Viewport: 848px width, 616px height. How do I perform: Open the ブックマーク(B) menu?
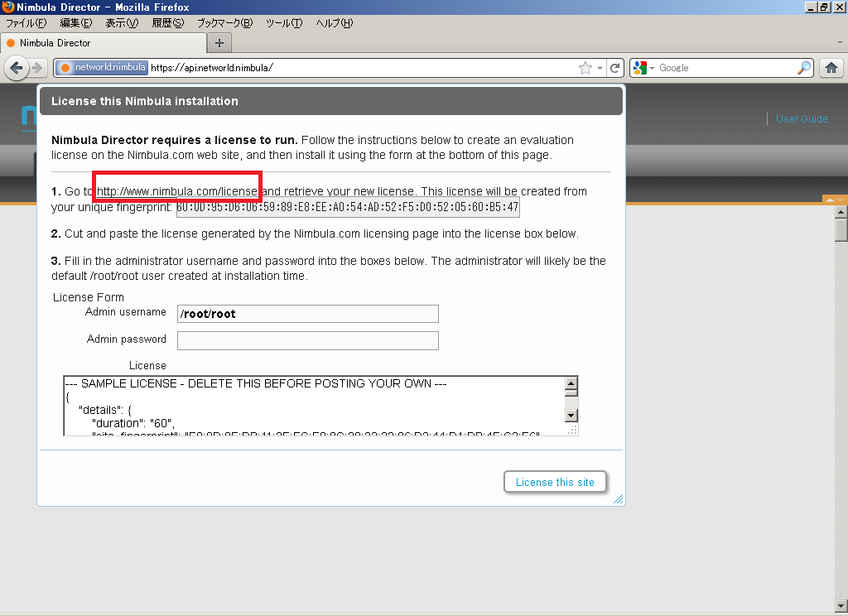[x=224, y=23]
